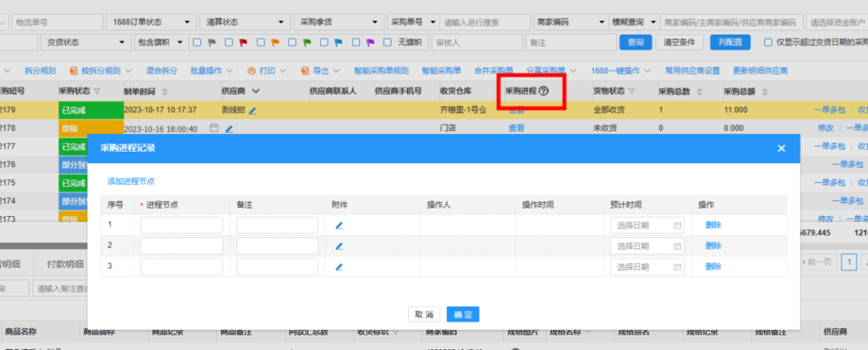Viewport: 868px width, 350px height.
Task: Sort by the 采购总额 column arrows
Action: pos(764,92)
